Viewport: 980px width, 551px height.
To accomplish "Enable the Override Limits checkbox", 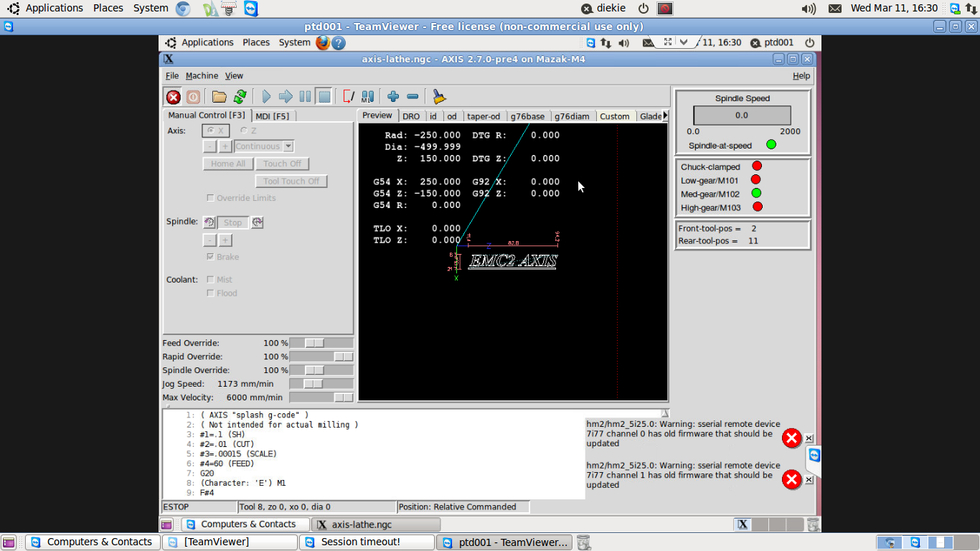I will pos(210,198).
